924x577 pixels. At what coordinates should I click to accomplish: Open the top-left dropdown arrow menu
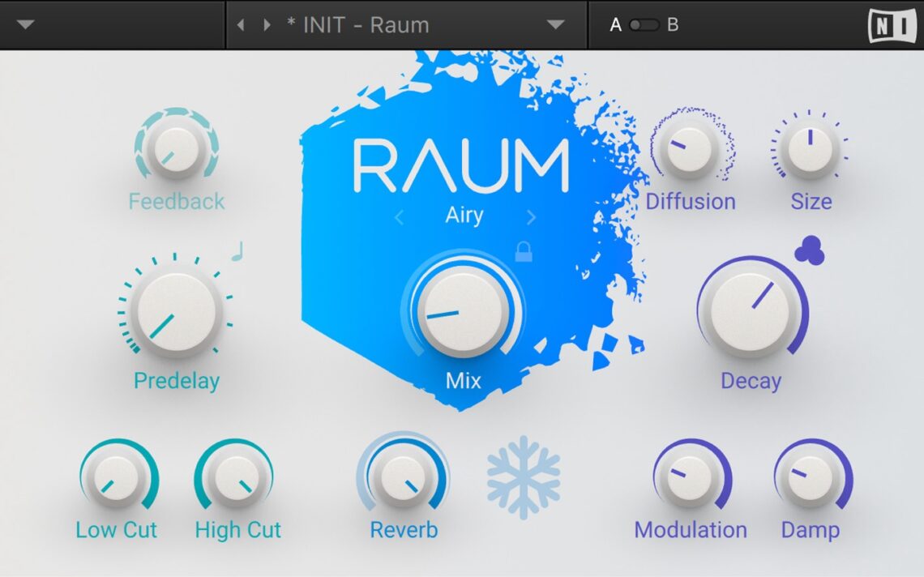click(24, 24)
